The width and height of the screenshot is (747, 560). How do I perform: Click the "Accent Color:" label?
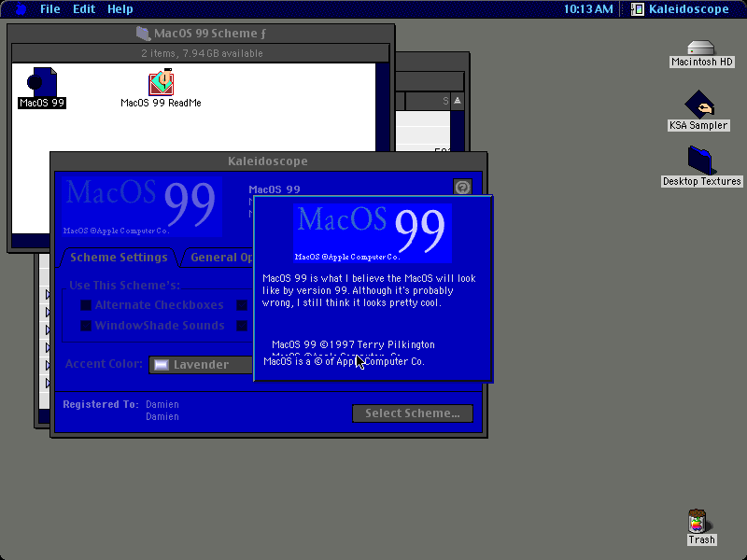click(x=104, y=364)
